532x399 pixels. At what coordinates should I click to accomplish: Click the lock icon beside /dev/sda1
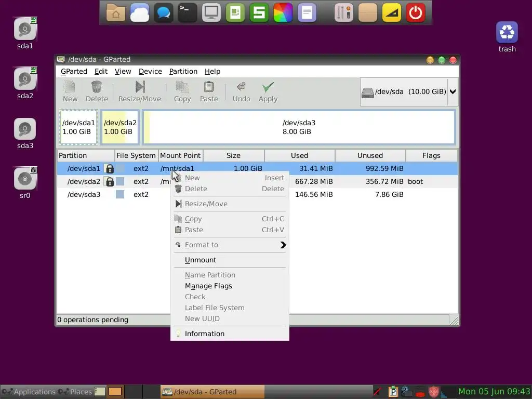pos(110,169)
